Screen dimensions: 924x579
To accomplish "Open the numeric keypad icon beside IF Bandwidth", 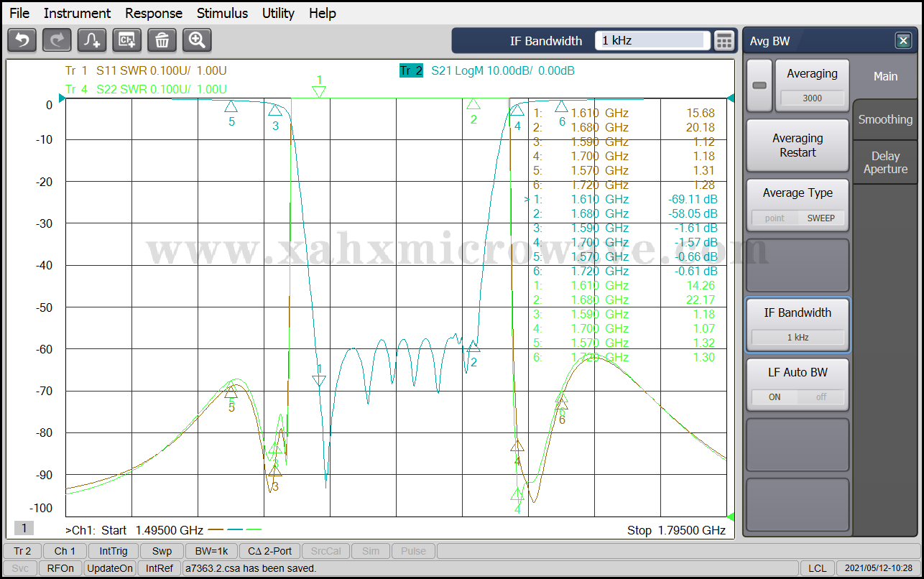I will (724, 41).
